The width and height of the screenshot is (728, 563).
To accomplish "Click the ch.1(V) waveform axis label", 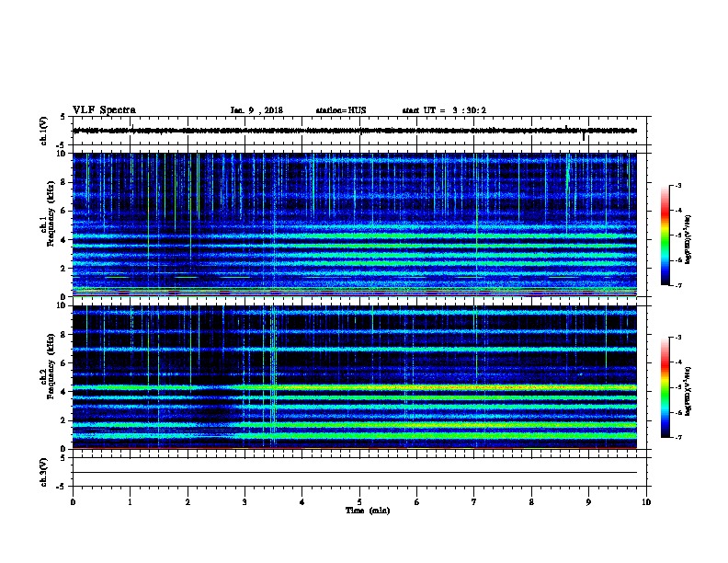I will (x=43, y=131).
